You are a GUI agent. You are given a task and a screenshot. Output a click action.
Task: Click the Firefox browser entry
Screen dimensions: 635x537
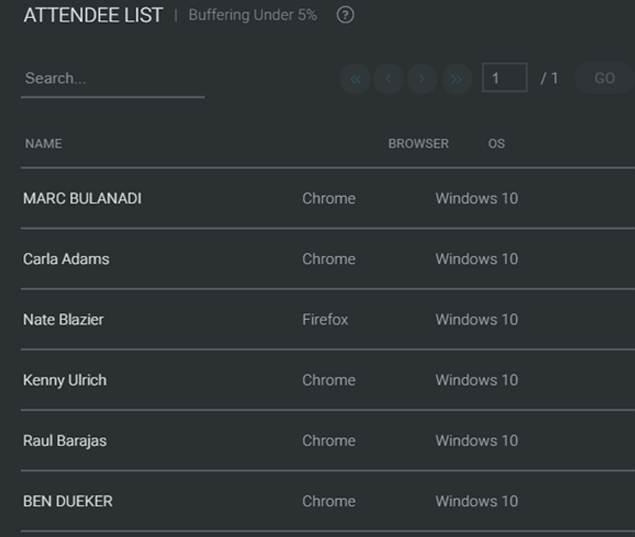pos(325,320)
